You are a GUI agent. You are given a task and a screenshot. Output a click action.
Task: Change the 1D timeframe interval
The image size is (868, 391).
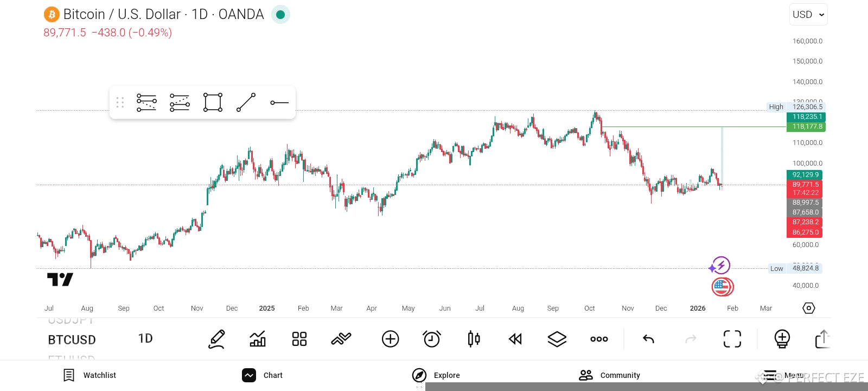(x=145, y=339)
